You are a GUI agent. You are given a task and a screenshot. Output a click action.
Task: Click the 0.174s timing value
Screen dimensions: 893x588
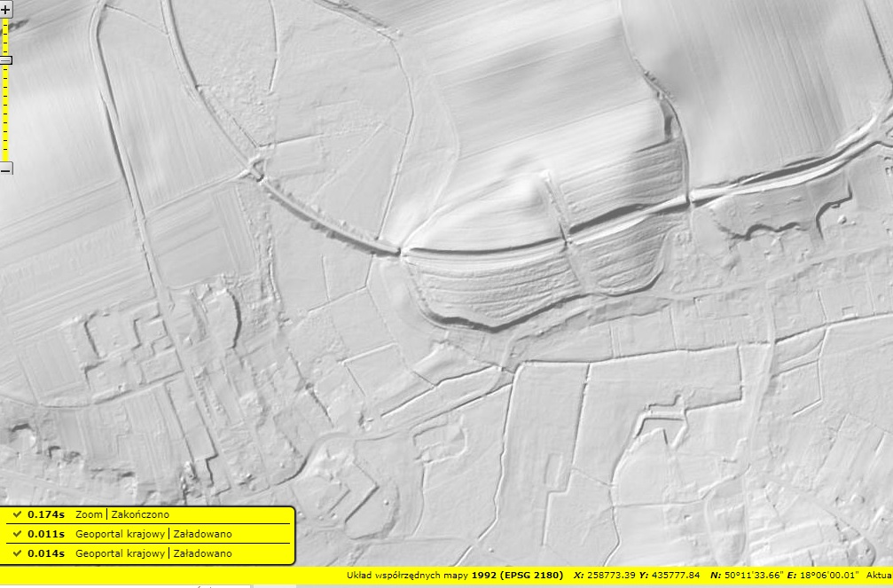point(46,514)
